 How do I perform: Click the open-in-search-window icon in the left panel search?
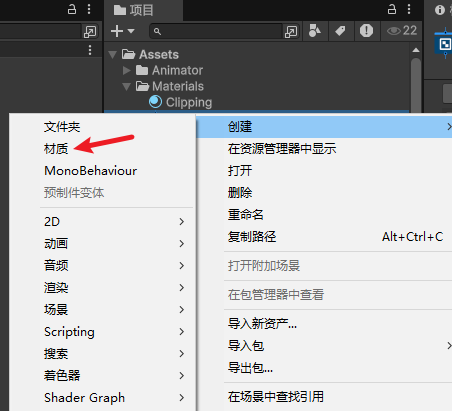[x=90, y=32]
